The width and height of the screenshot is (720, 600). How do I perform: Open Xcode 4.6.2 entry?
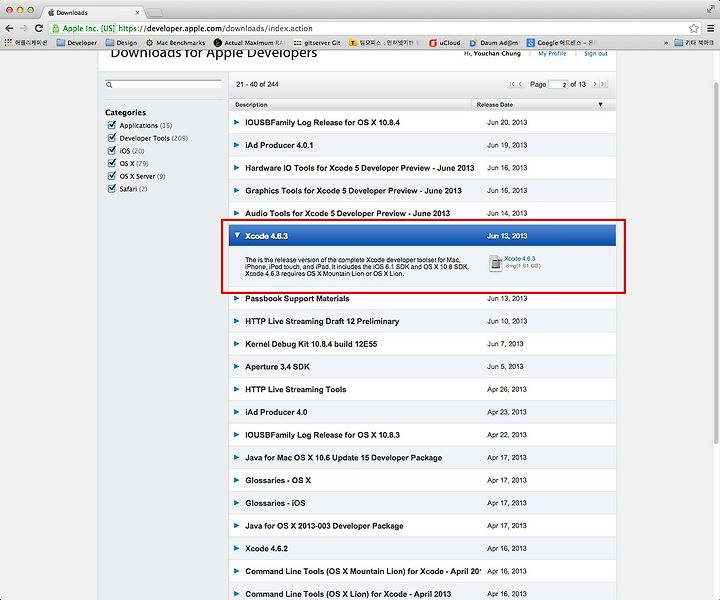point(266,549)
